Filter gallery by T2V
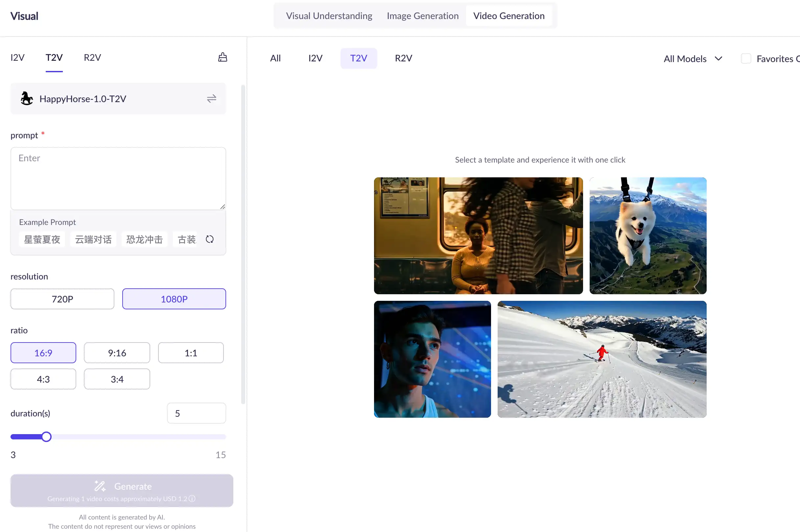Screen dimensions: 800x532 [x=359, y=58]
